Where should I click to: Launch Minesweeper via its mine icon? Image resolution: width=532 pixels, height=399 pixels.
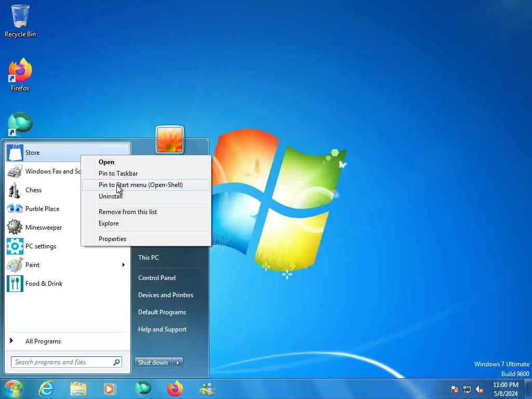pyautogui.click(x=15, y=228)
